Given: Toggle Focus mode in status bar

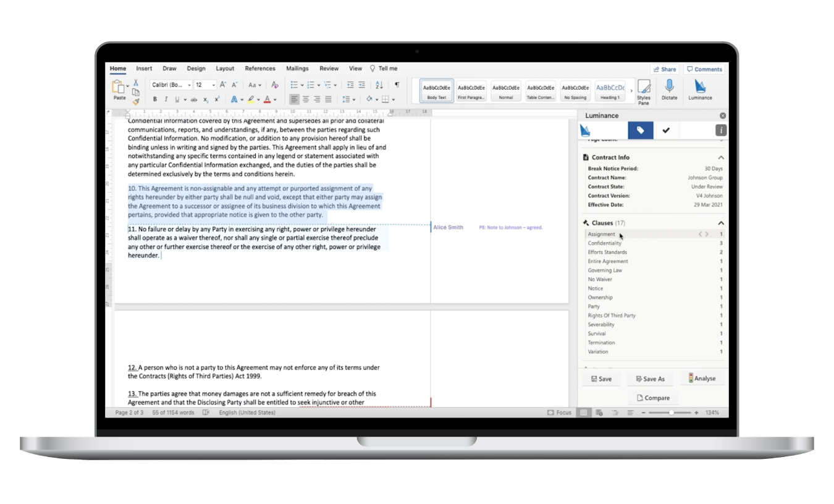Looking at the screenshot, I should point(560,413).
